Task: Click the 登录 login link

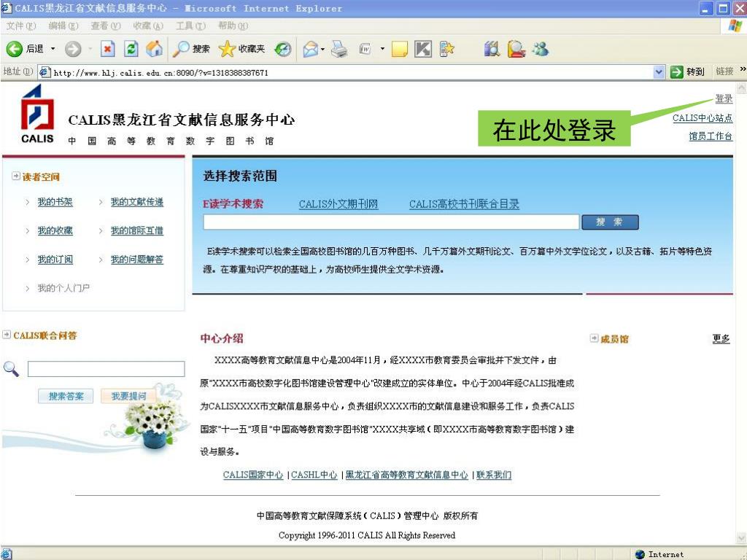Action: click(x=724, y=98)
